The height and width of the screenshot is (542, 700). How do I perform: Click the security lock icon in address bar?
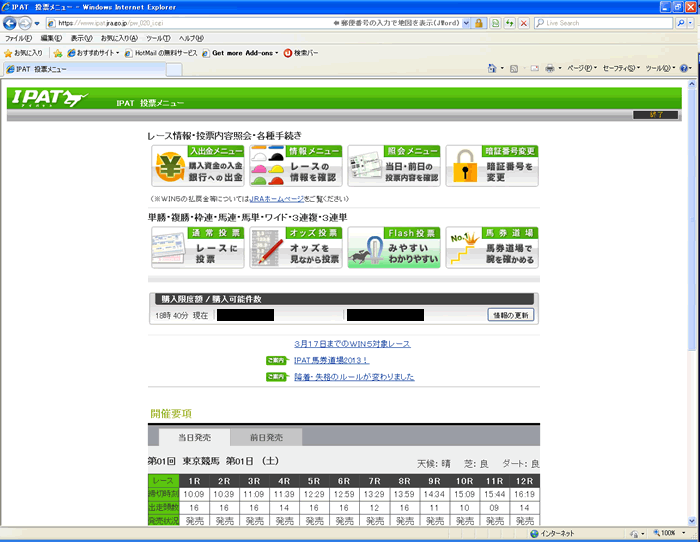coord(479,23)
